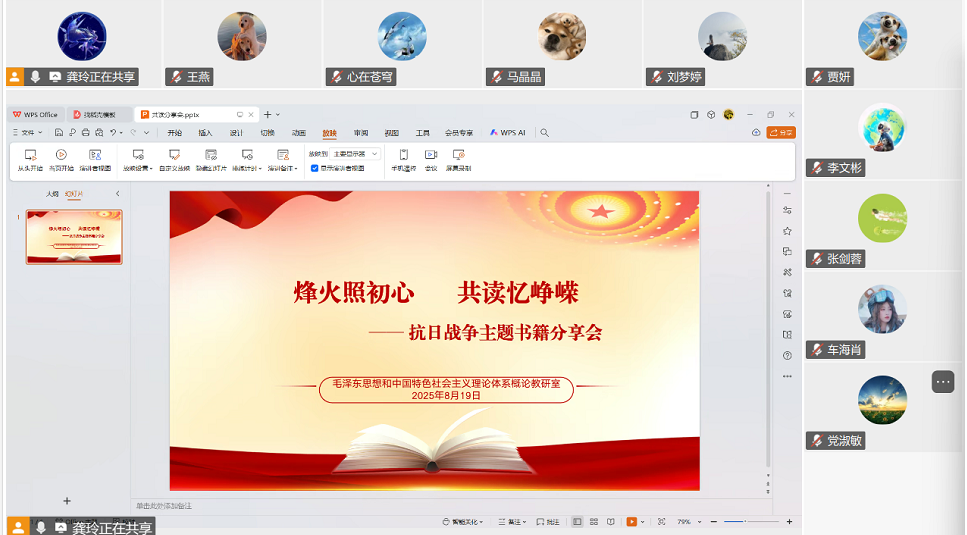The width and height of the screenshot is (967, 535).
Task: Toggle the show presenter view checkbox
Action: tap(315, 168)
